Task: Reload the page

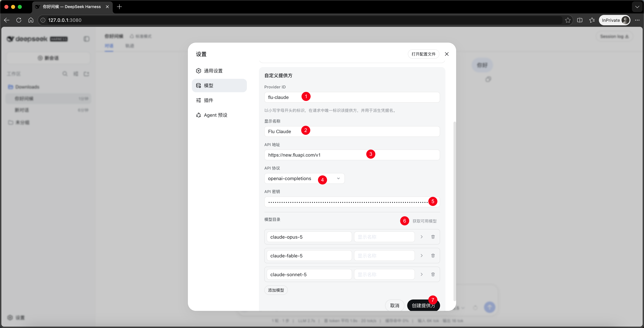Action: pos(19,20)
